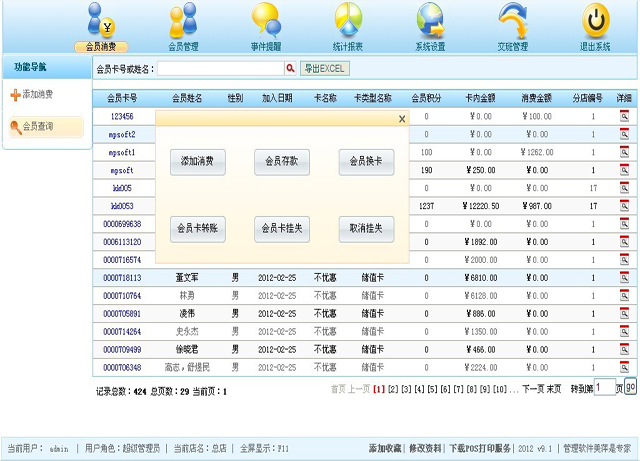
Task: Click the 会员存款 button in the dialog
Action: (282, 162)
